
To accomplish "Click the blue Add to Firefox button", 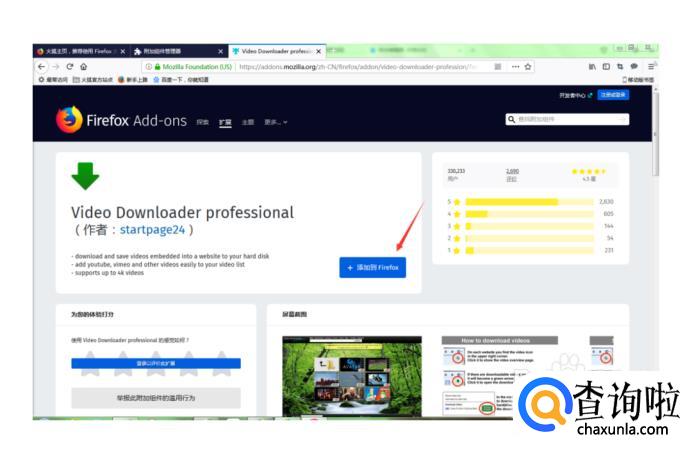I will pos(372,268).
